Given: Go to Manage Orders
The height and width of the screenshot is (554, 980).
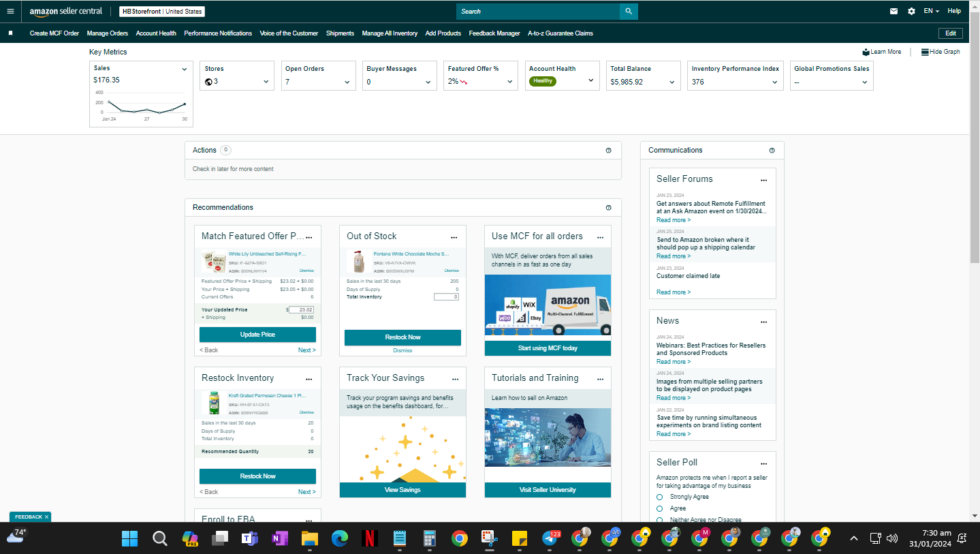Looking at the screenshot, I should [x=108, y=33].
